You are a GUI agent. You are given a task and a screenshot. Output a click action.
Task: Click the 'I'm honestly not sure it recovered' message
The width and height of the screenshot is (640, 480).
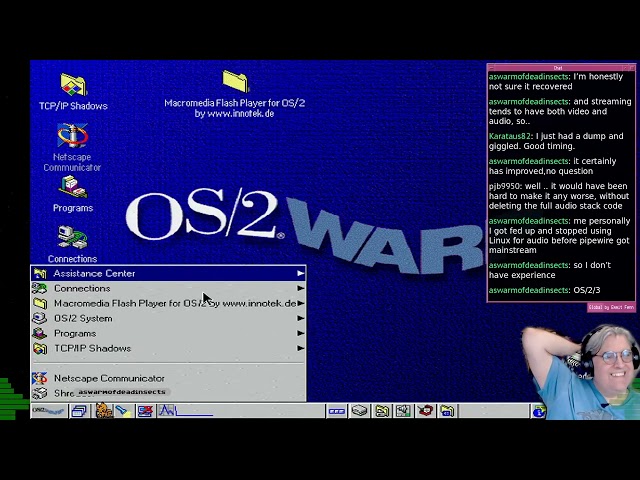tap(556, 82)
